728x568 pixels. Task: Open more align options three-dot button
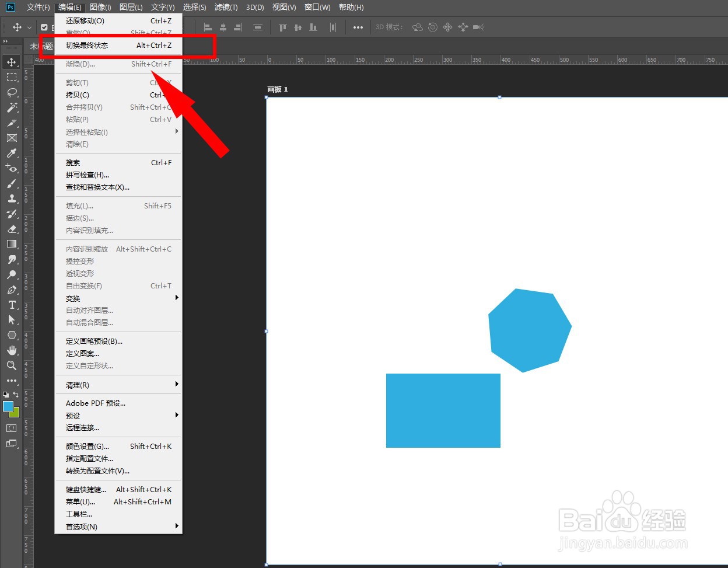tap(358, 27)
